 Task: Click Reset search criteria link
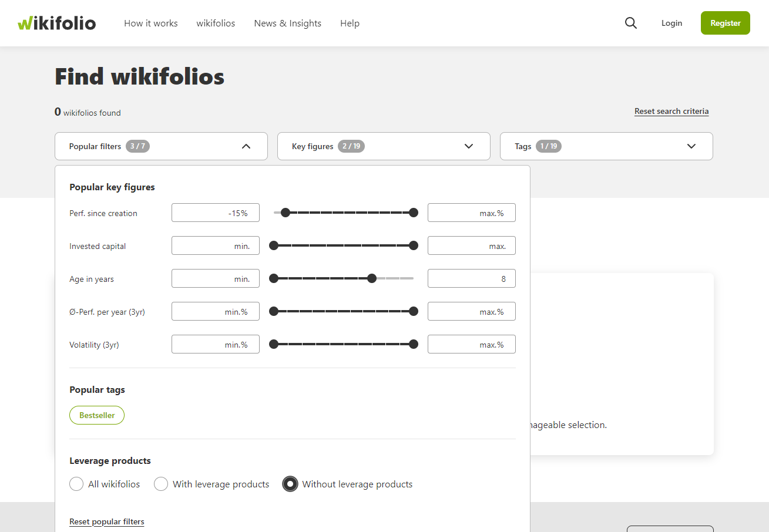click(x=671, y=111)
